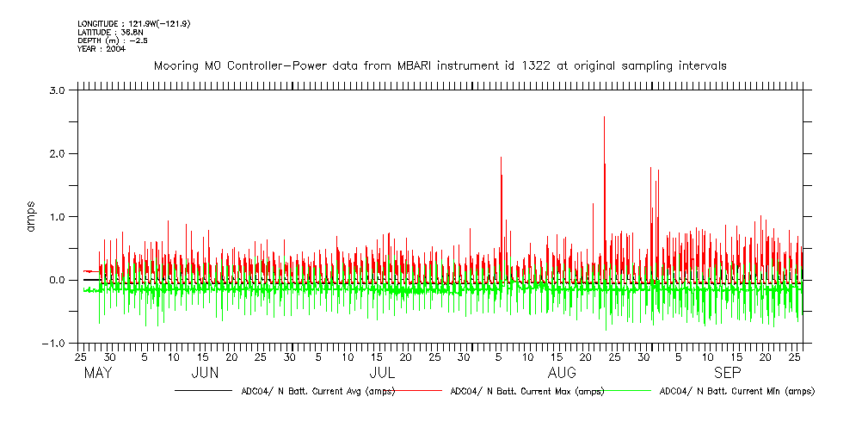The height and width of the screenshot is (434, 868).
Task: Click the plot title about Mooring M0 Controller-Power
Action: pos(440,65)
